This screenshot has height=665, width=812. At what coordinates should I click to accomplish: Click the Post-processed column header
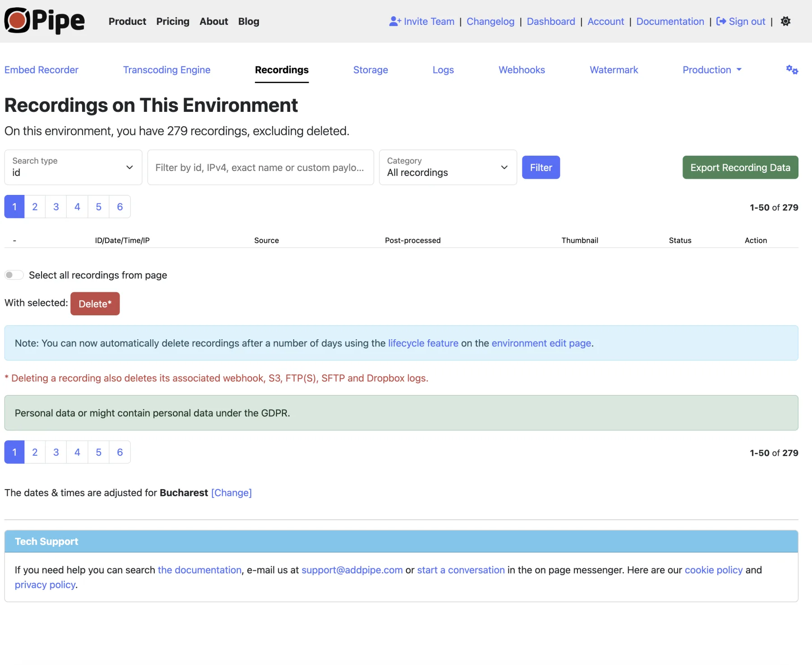click(413, 240)
